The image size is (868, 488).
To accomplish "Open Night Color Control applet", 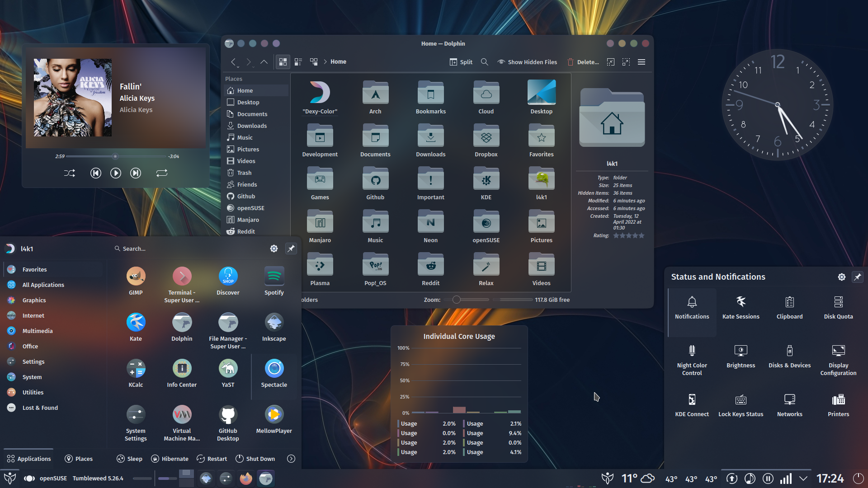I will pos(692,360).
